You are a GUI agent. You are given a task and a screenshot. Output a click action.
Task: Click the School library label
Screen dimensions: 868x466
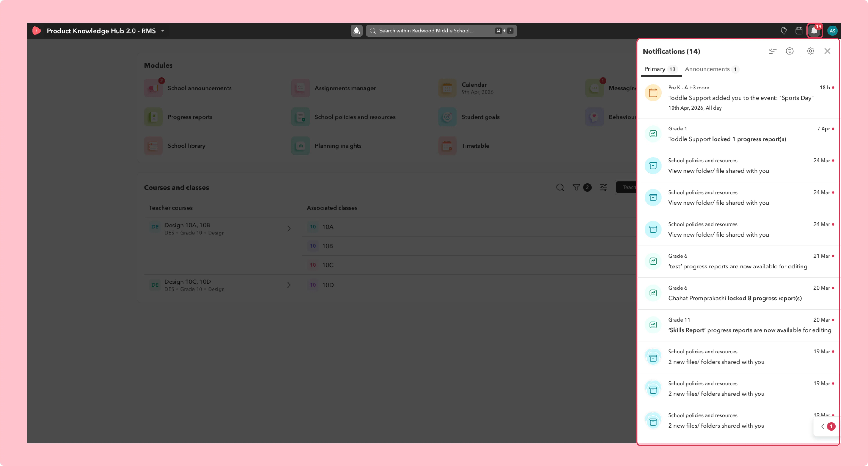(x=186, y=146)
